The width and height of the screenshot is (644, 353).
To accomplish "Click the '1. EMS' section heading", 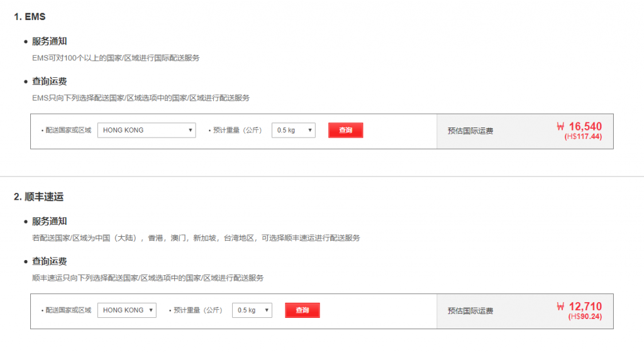I will coord(30,17).
